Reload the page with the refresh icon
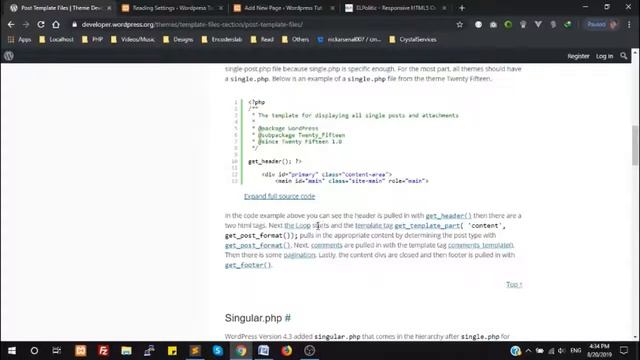This screenshot has width=640, height=360. tap(41, 24)
